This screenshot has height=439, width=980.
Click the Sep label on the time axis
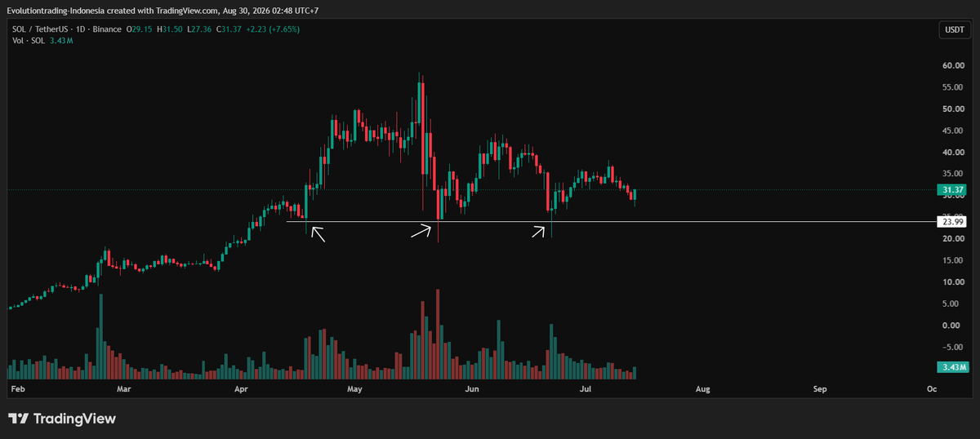click(820, 390)
